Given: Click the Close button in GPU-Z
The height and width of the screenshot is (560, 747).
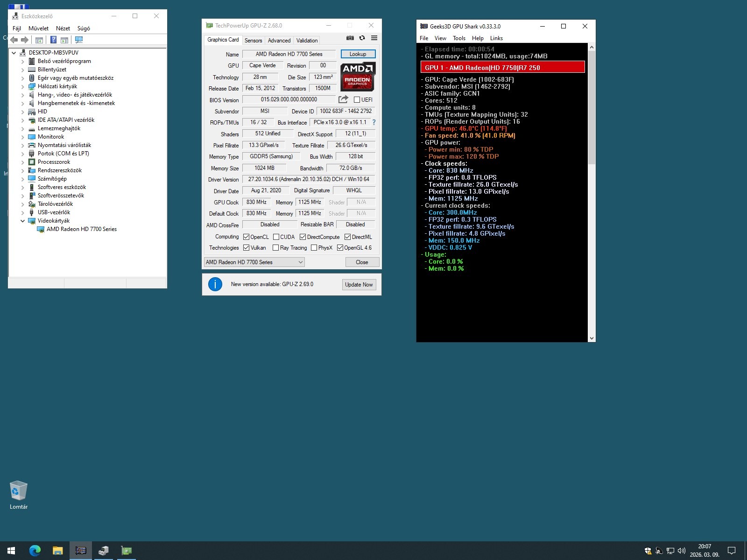Looking at the screenshot, I should [362, 262].
